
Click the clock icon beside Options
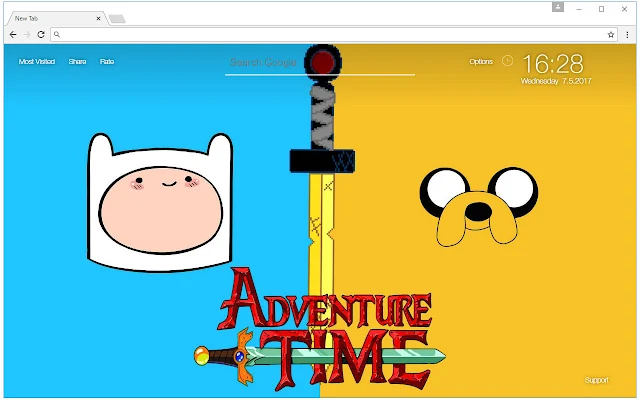pos(507,61)
